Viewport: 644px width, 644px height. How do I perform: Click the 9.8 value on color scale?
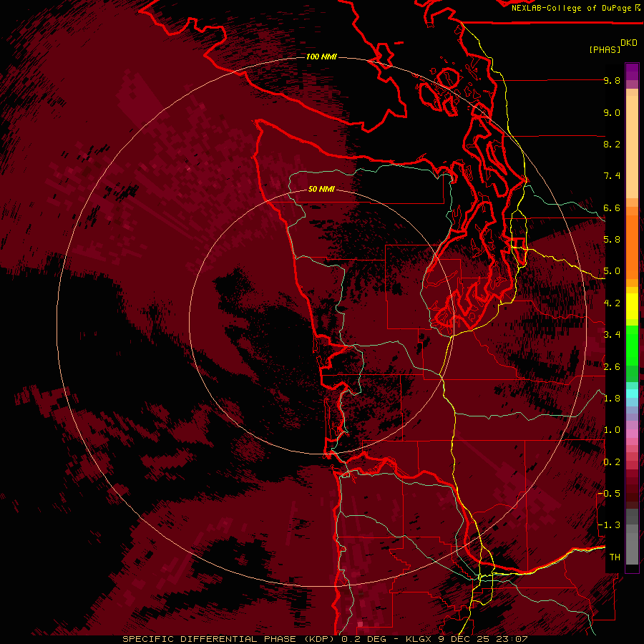tap(612, 81)
